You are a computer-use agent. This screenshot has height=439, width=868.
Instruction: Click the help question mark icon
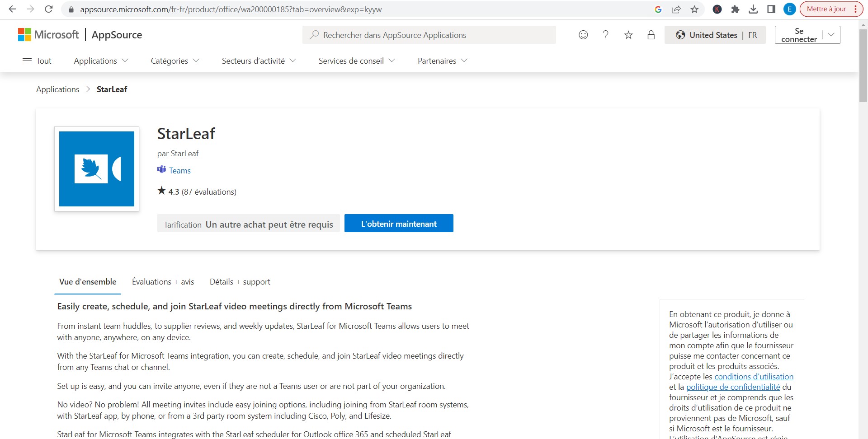[x=606, y=35]
